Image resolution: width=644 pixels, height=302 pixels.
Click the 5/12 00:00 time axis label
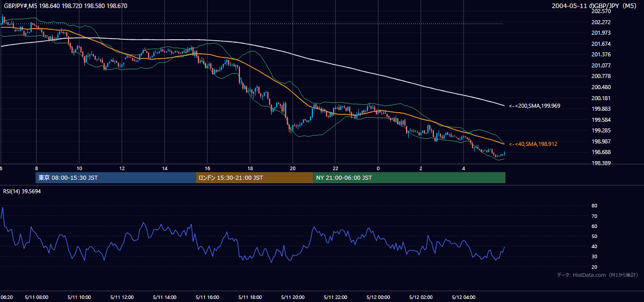378,297
